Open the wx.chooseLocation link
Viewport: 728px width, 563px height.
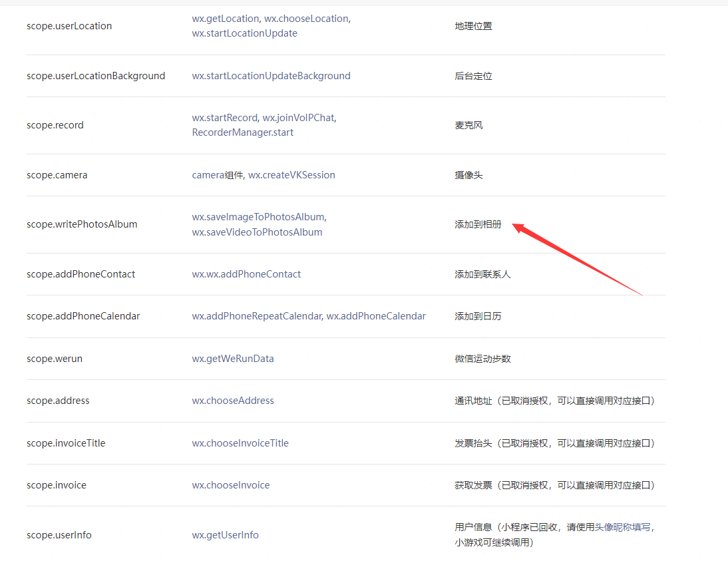pos(306,19)
